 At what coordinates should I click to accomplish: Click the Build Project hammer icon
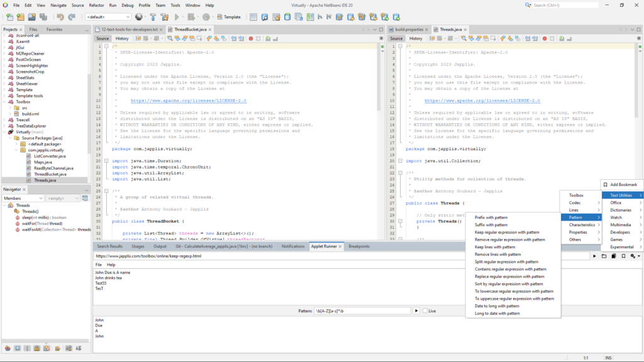coord(153,17)
